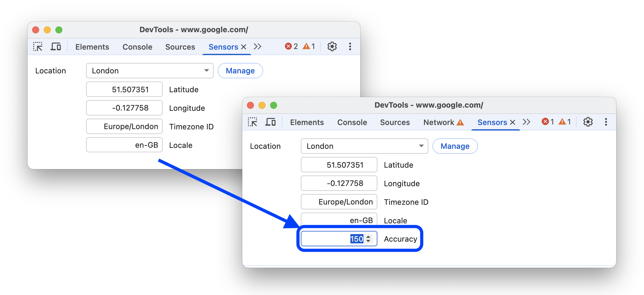Click the settings gear in the back window
Screen dimensions: 644x295
click(332, 46)
